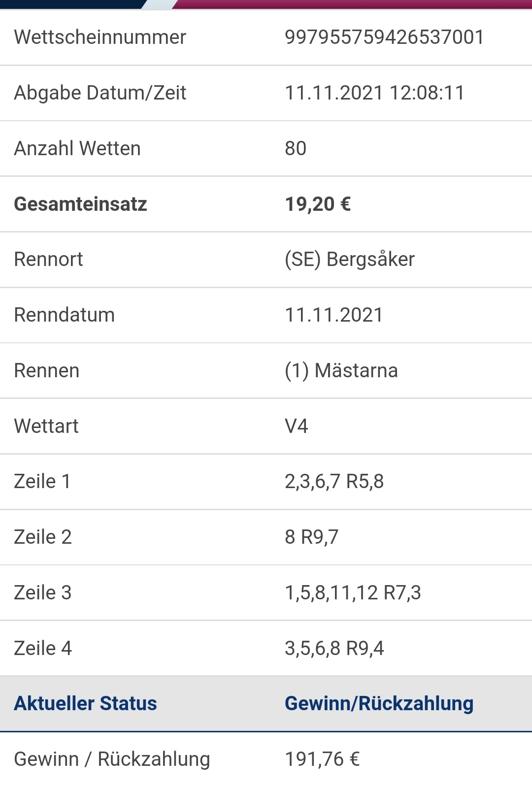This screenshot has height=786, width=532.
Task: Select the Anzahl Wetten value 80
Action: pyautogui.click(x=296, y=149)
